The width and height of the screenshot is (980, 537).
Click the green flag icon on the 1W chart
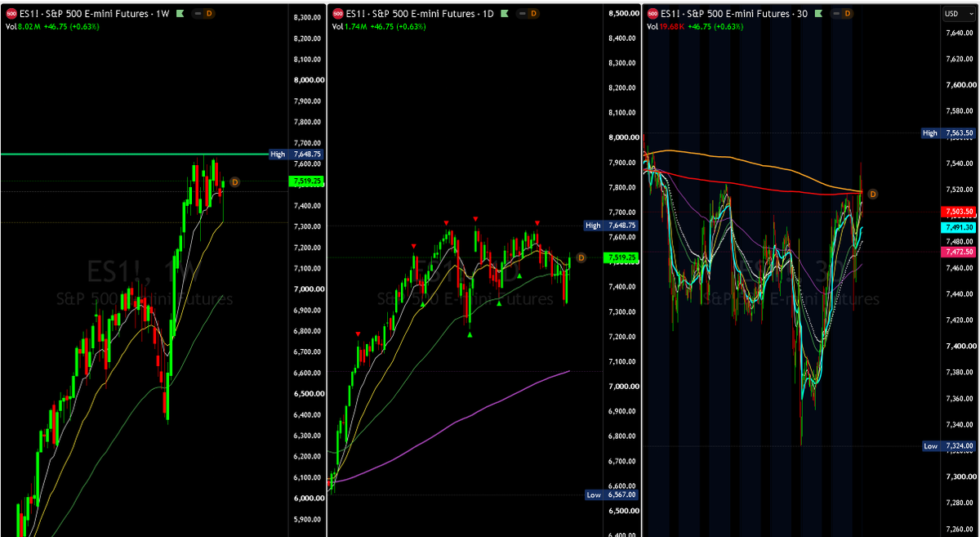(x=180, y=13)
